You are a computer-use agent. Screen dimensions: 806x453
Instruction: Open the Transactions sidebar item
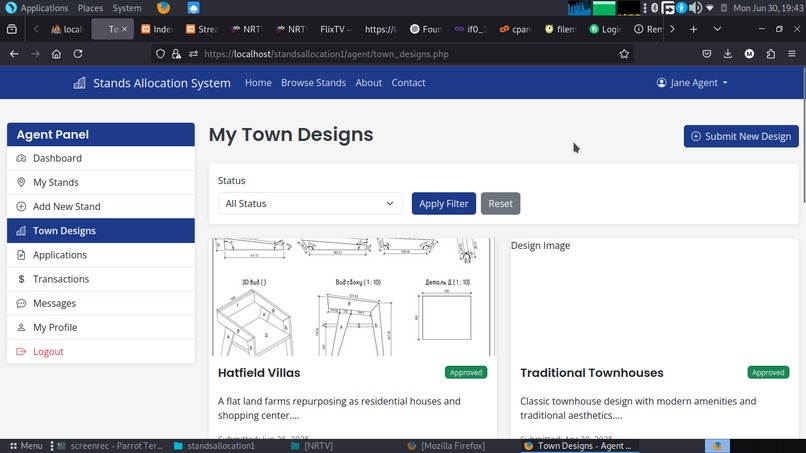(x=101, y=279)
